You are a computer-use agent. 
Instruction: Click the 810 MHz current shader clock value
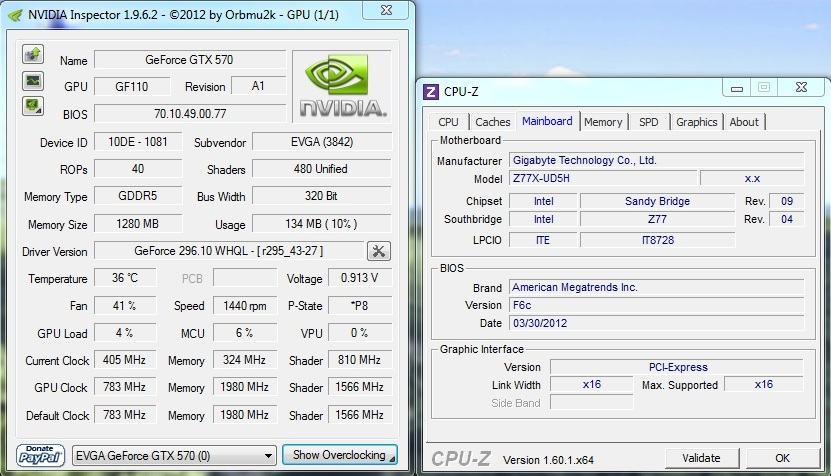click(360, 359)
